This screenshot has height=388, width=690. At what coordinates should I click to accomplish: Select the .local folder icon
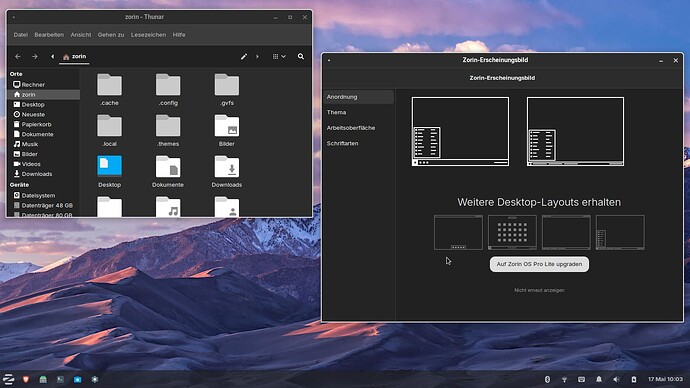click(x=109, y=126)
